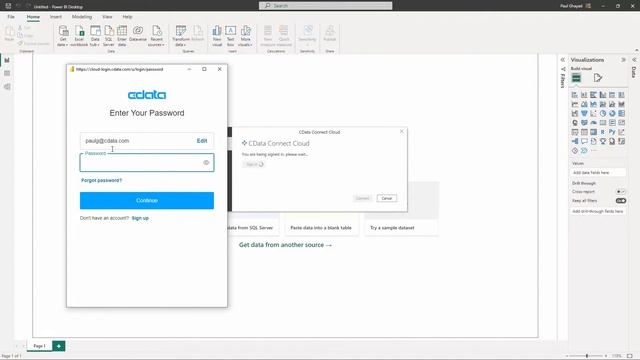Select the Modeling ribbon tab
Image resolution: width=640 pixels, height=360 pixels.
[82, 17]
